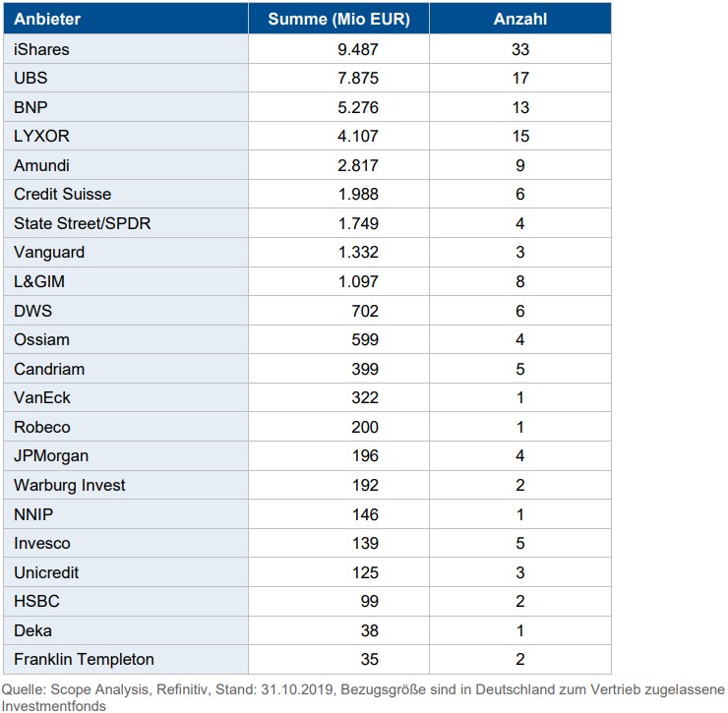This screenshot has height=713, width=728.
Task: Click the Anbieter column header
Action: pyautogui.click(x=47, y=20)
